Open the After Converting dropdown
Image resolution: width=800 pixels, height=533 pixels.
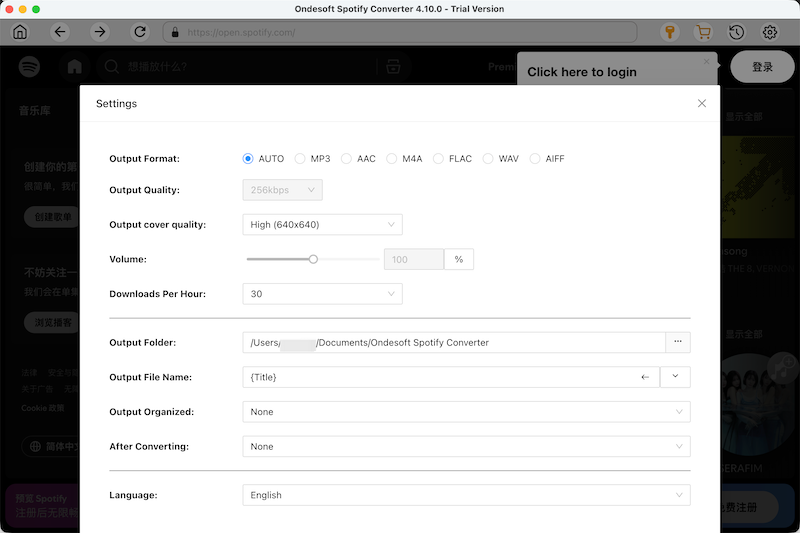point(466,446)
